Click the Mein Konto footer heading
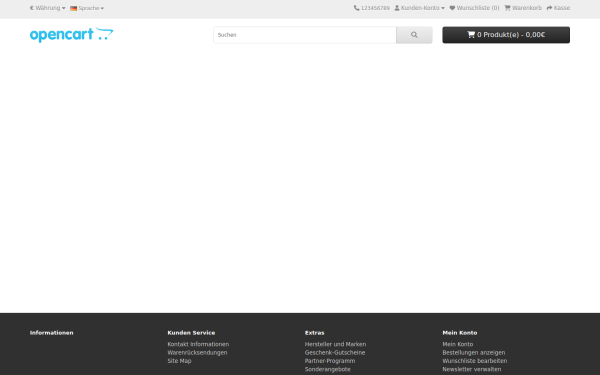The image size is (600, 375). tap(460, 333)
